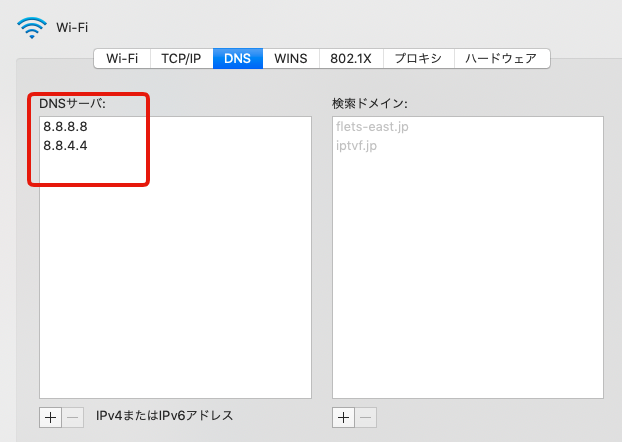Open the WINS tab
Viewport: 622px width, 442px height.
point(291,58)
